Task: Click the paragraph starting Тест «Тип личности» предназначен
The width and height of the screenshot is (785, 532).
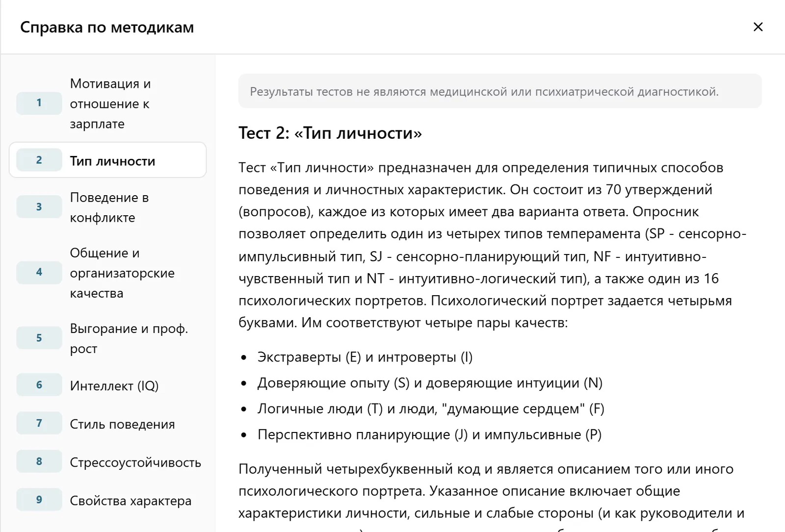Action: click(493, 245)
